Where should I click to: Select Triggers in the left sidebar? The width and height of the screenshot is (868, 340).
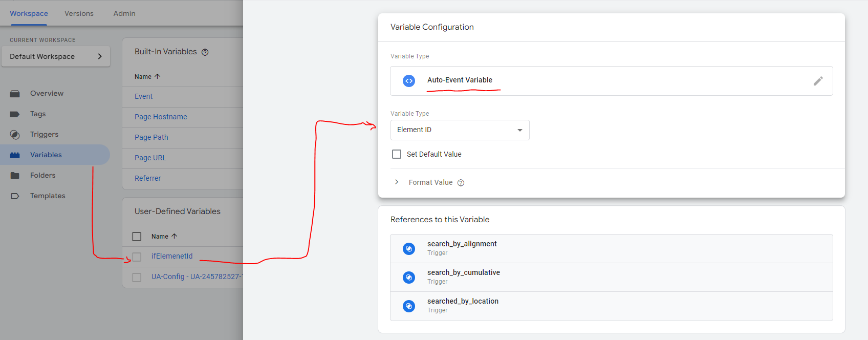coord(44,135)
